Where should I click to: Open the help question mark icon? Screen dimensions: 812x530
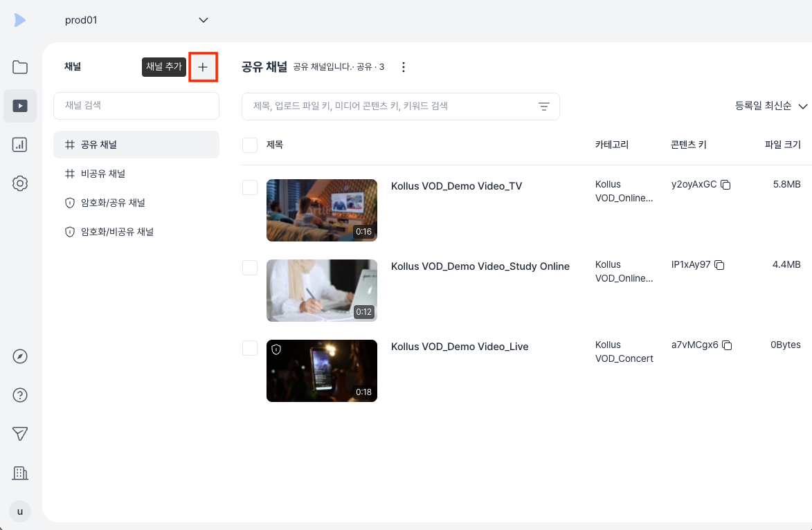click(x=19, y=396)
